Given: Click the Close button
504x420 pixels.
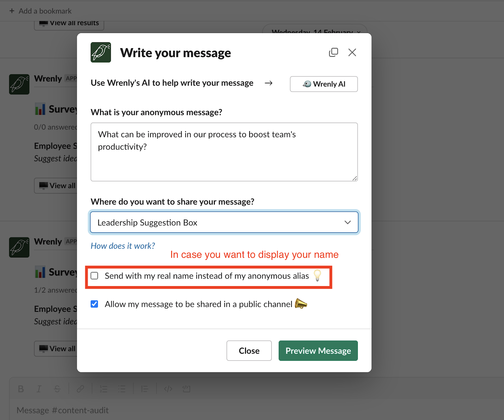Looking at the screenshot, I should (249, 351).
